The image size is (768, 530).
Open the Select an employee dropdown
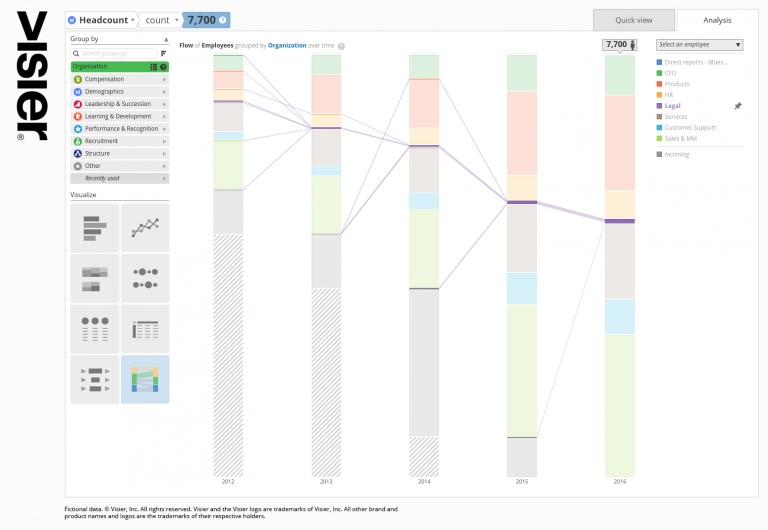pos(699,45)
